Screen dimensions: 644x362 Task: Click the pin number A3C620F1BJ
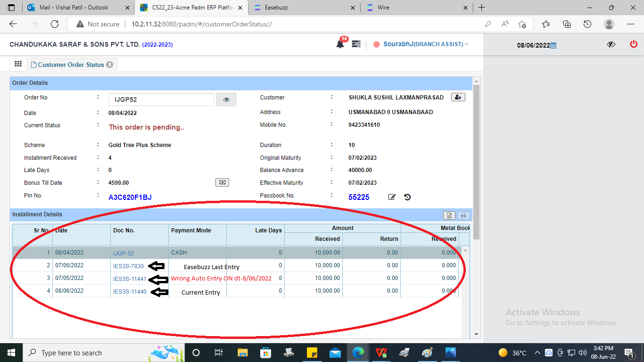(x=130, y=197)
